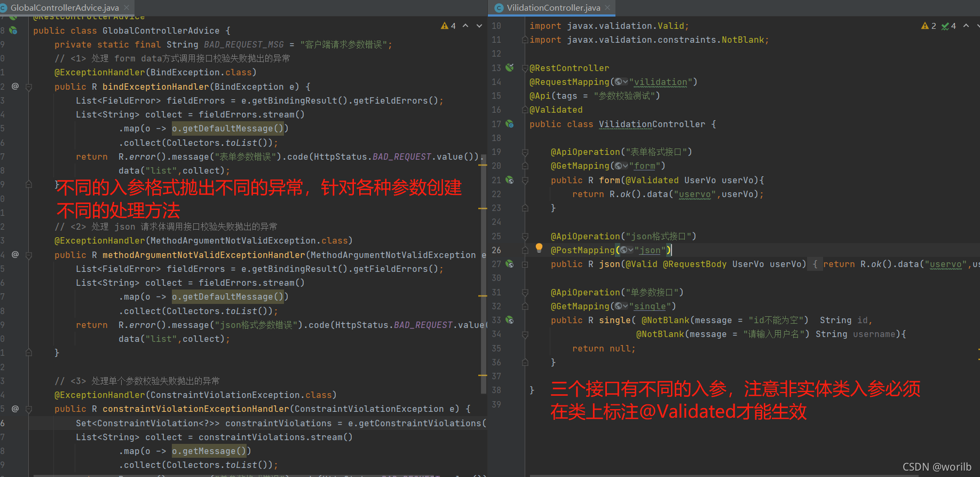Click the MethodArgumentNotValidException.class reference
Image resolution: width=980 pixels, height=477 pixels.
tap(249, 240)
